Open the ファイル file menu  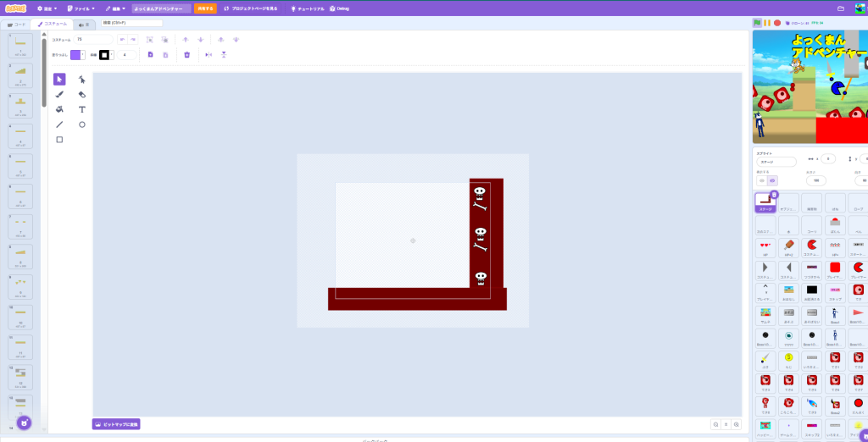(81, 8)
